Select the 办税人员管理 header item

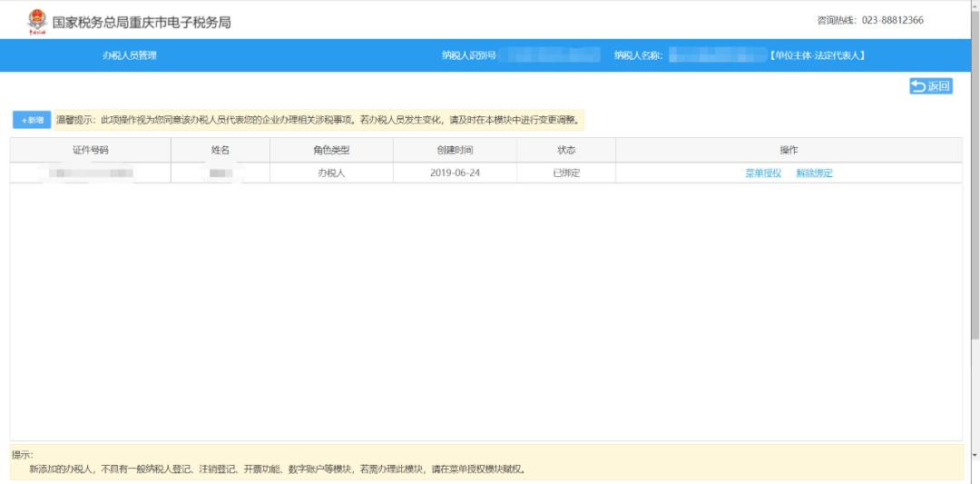[x=130, y=56]
